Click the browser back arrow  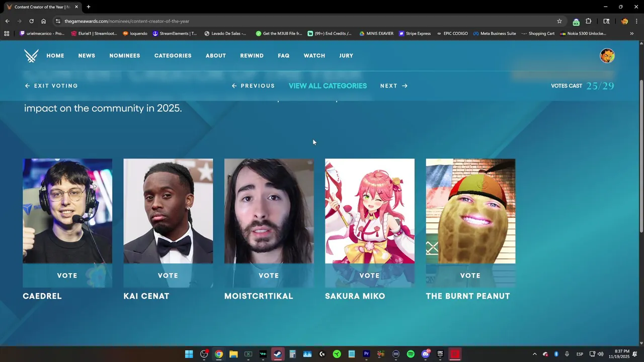[x=7, y=21]
